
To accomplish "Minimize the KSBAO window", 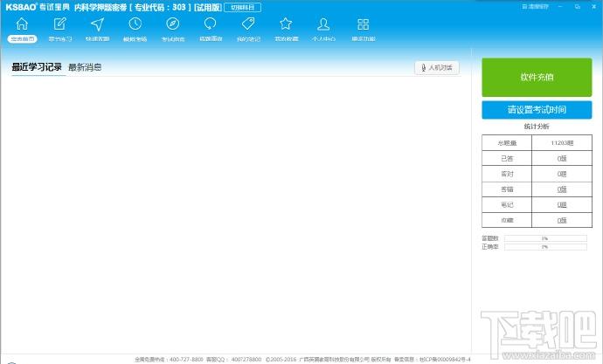I will click(560, 6).
